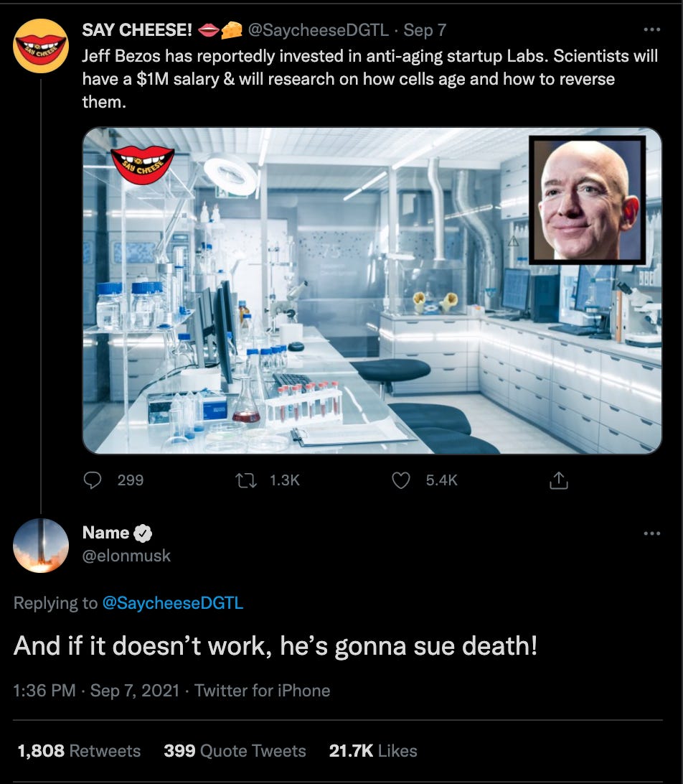Click the @elonmusk handle
Viewport: 683px width, 784px height.
point(127,555)
